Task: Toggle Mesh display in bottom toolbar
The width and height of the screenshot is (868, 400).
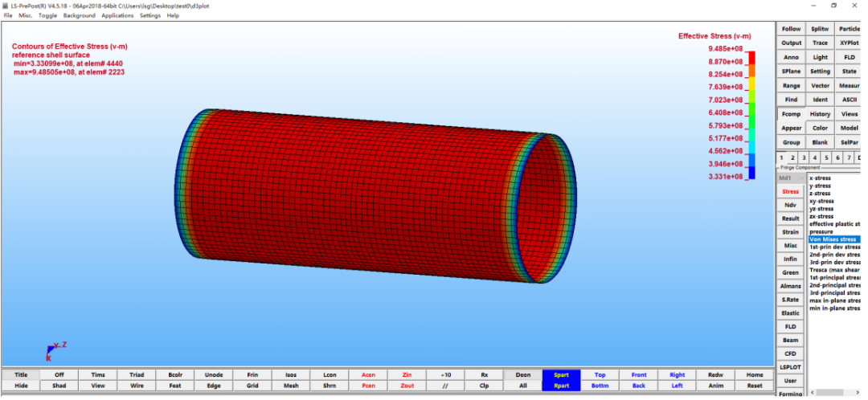Action: point(291,386)
